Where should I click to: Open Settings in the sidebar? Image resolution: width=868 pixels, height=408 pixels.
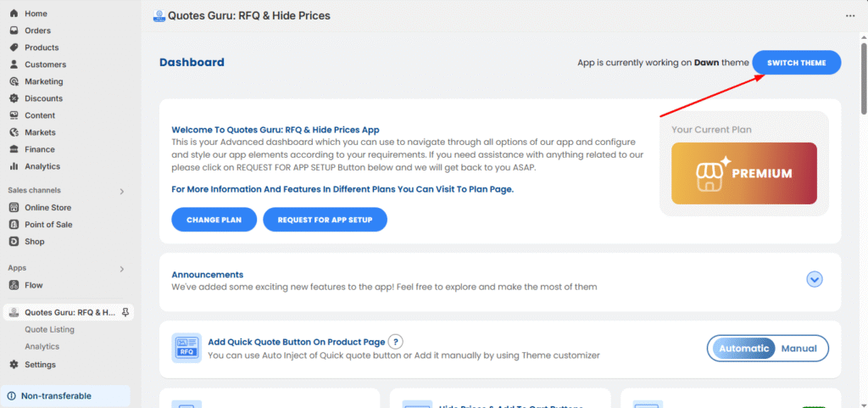[x=40, y=364]
